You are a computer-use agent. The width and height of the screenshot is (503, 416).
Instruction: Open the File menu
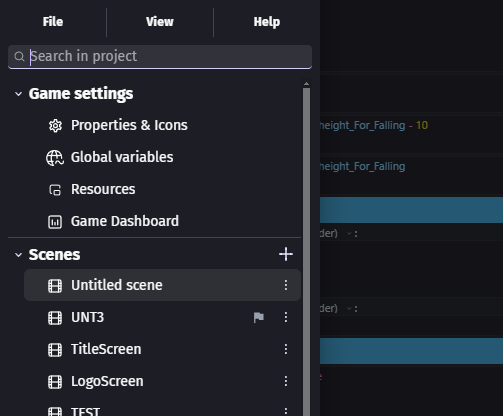tap(53, 22)
